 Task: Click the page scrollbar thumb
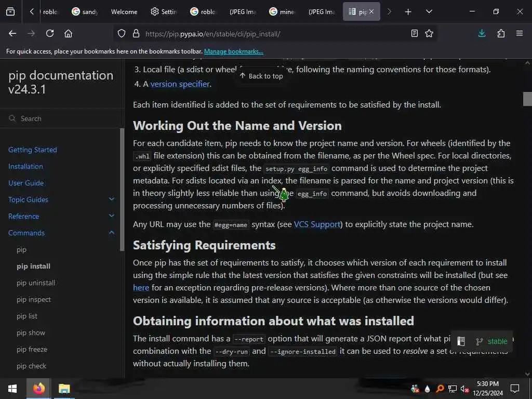527,99
